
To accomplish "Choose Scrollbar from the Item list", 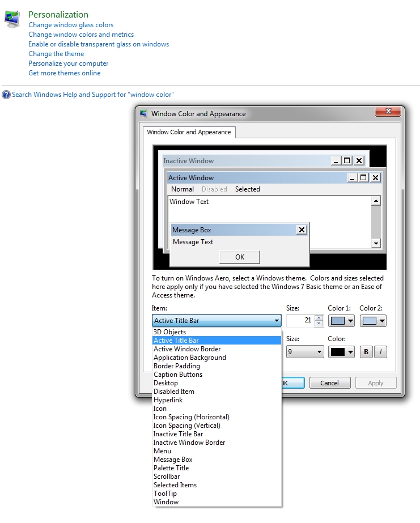I will click(217, 477).
